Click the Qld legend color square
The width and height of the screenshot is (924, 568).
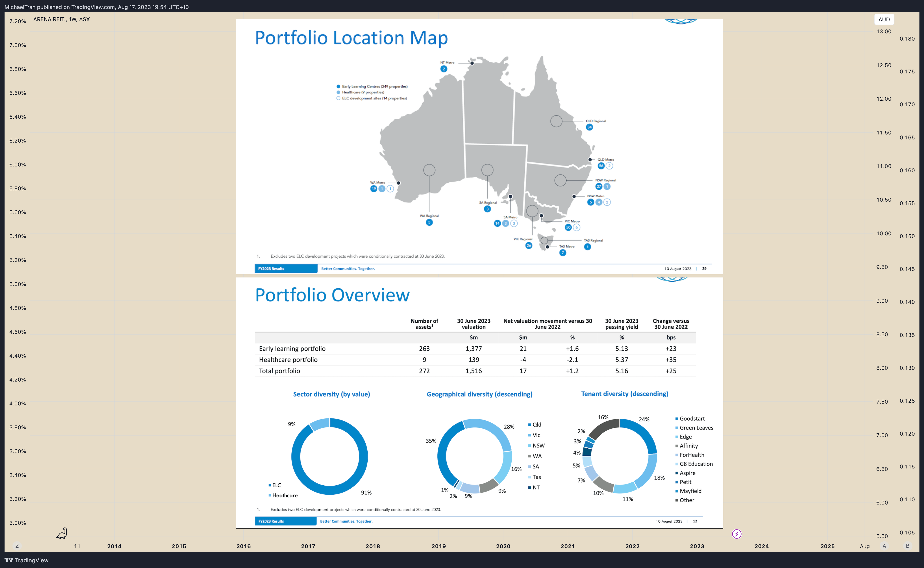coord(529,425)
